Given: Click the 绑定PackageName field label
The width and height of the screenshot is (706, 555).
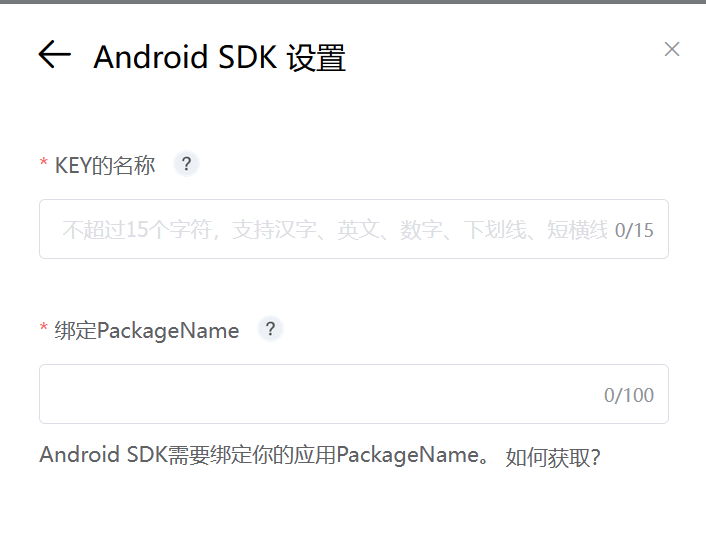Looking at the screenshot, I should tap(147, 330).
